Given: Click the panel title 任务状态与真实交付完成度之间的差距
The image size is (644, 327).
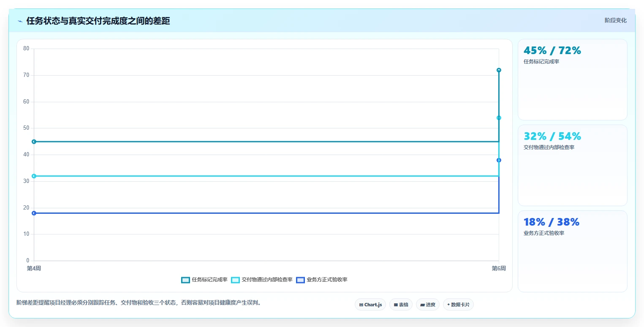Looking at the screenshot, I should (x=98, y=21).
